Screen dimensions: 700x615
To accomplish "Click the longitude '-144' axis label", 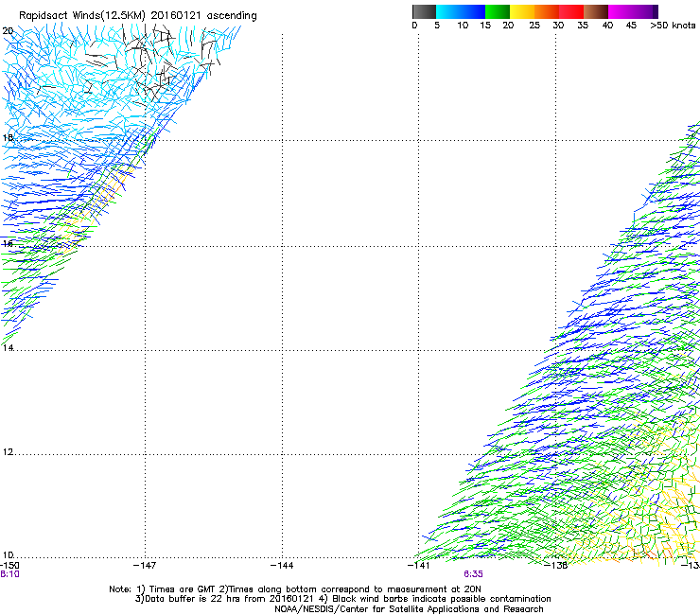I will (282, 566).
